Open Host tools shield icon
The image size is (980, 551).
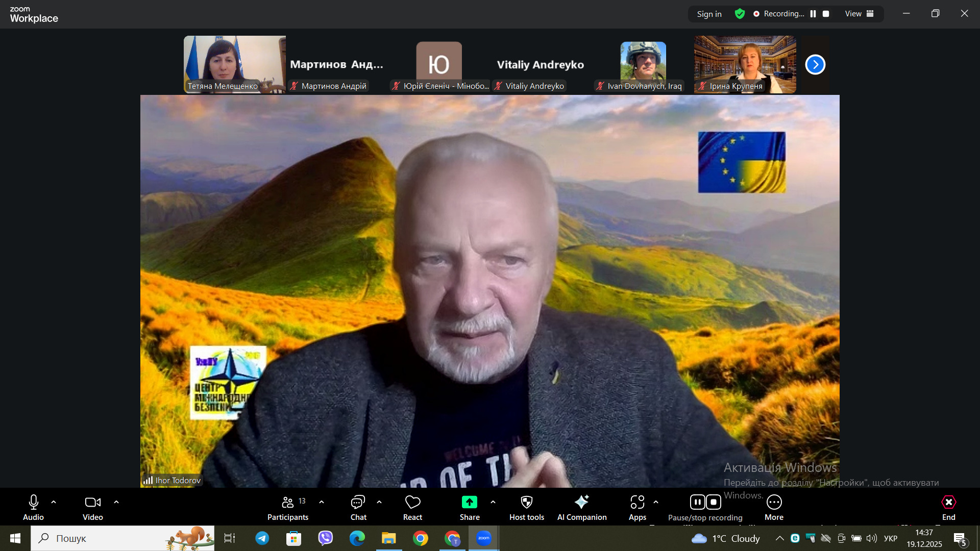[526, 503]
